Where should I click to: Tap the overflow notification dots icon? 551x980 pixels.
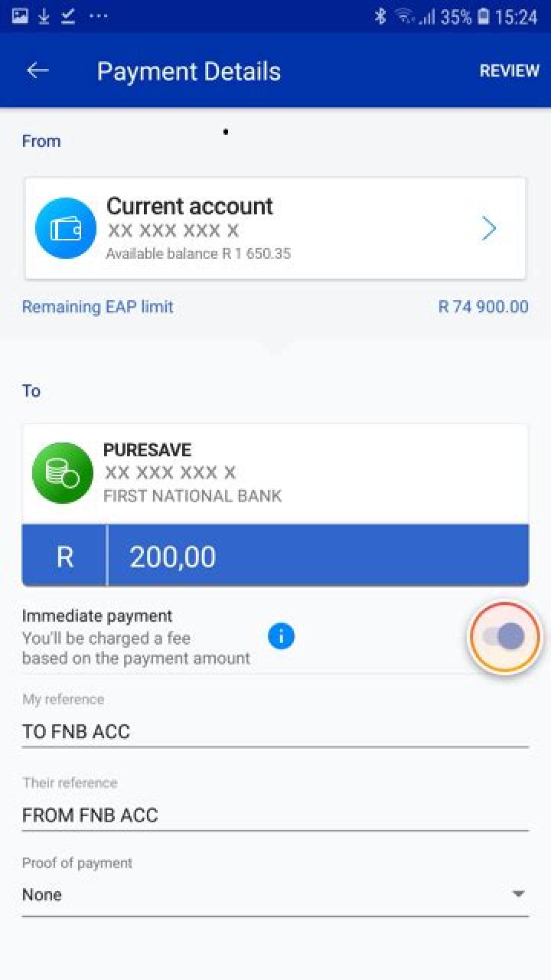[98, 16]
